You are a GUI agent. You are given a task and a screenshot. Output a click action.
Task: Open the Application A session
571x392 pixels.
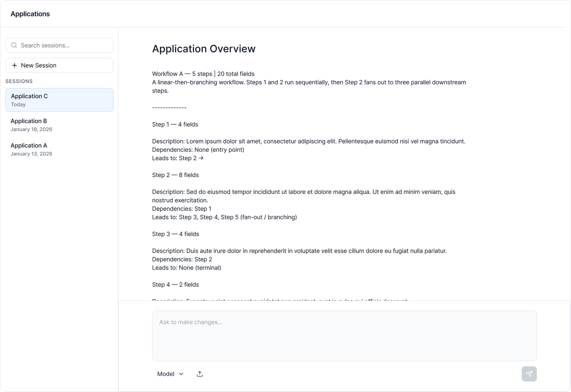[x=59, y=149]
